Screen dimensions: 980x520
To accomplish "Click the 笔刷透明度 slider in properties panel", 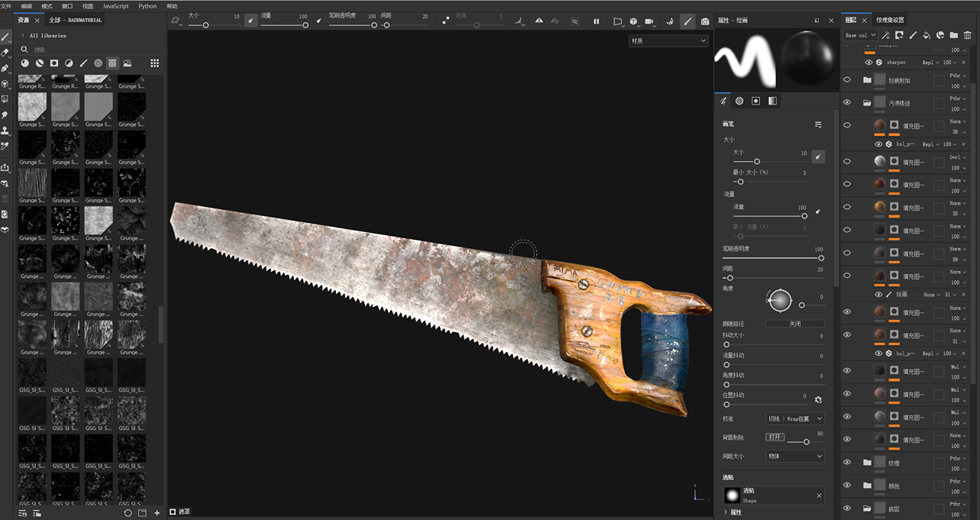I will [x=773, y=258].
